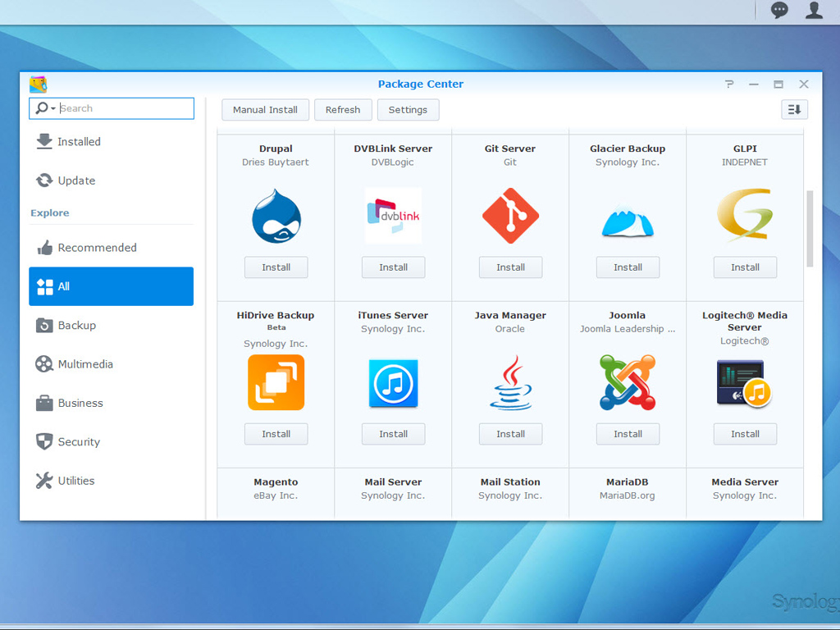The width and height of the screenshot is (840, 630).
Task: Install HiDrive Backup
Action: [x=276, y=434]
